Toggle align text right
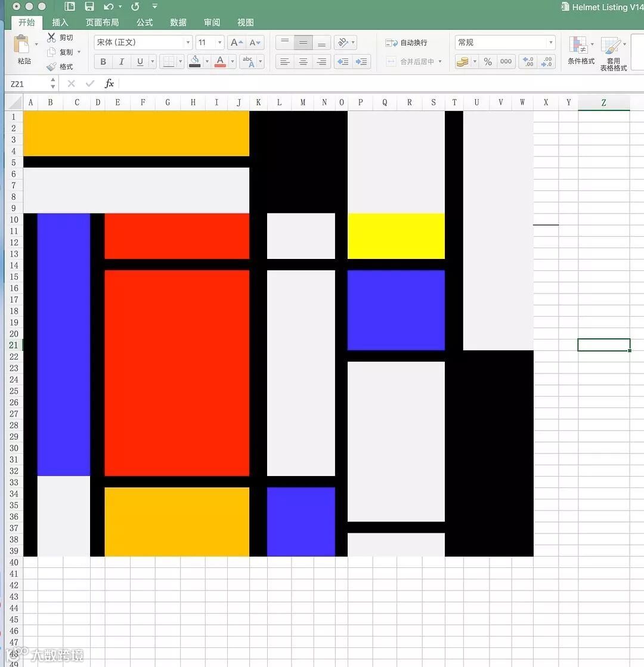Image resolution: width=644 pixels, height=667 pixels. point(322,61)
